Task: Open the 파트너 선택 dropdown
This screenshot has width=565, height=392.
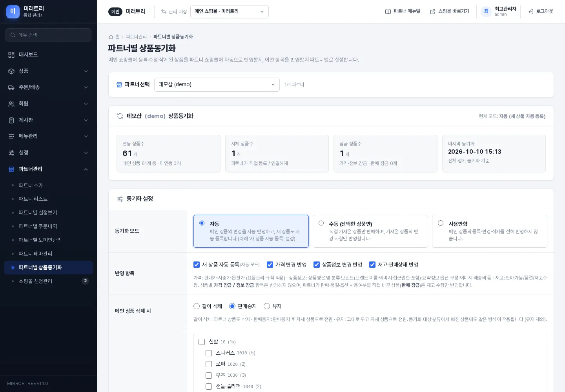Action: pyautogui.click(x=217, y=85)
